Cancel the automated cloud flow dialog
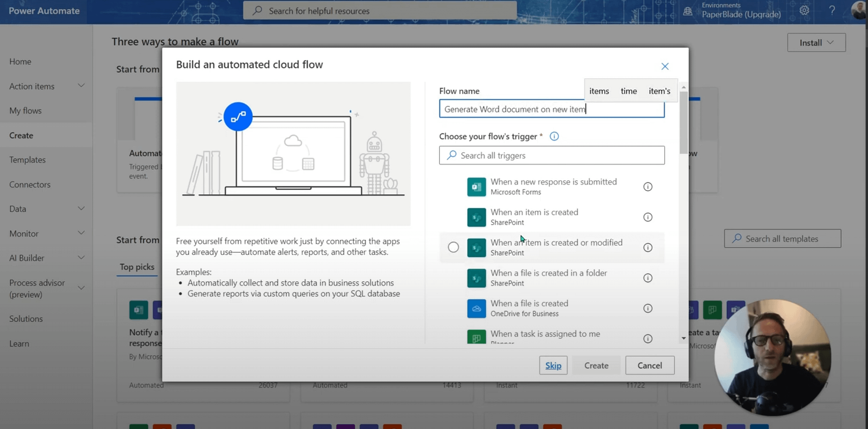868x429 pixels. pyautogui.click(x=650, y=365)
